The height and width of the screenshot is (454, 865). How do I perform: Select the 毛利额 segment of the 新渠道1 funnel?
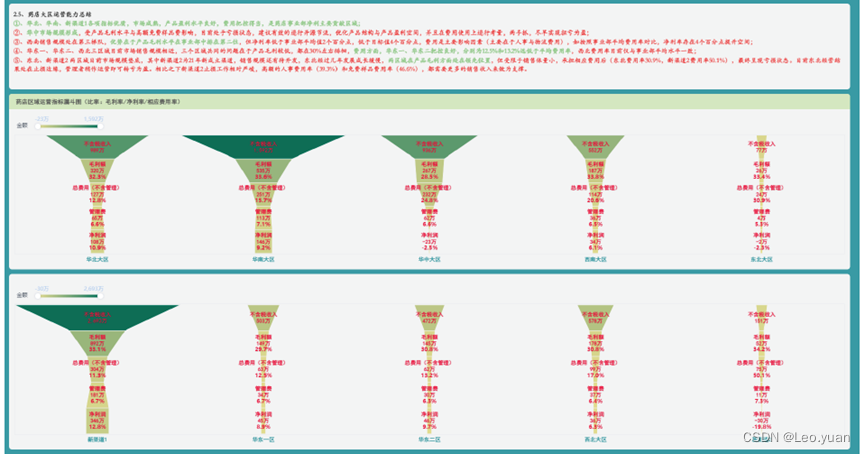click(97, 343)
